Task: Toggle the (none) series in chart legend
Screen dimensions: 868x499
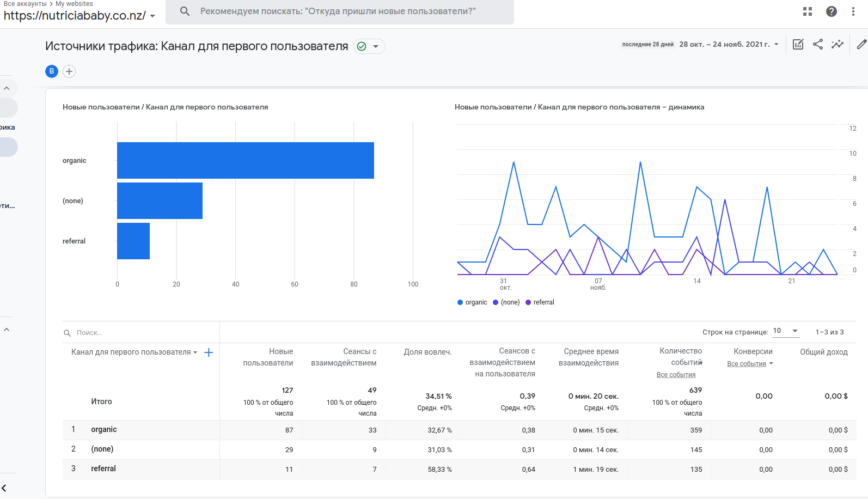Action: coord(506,302)
